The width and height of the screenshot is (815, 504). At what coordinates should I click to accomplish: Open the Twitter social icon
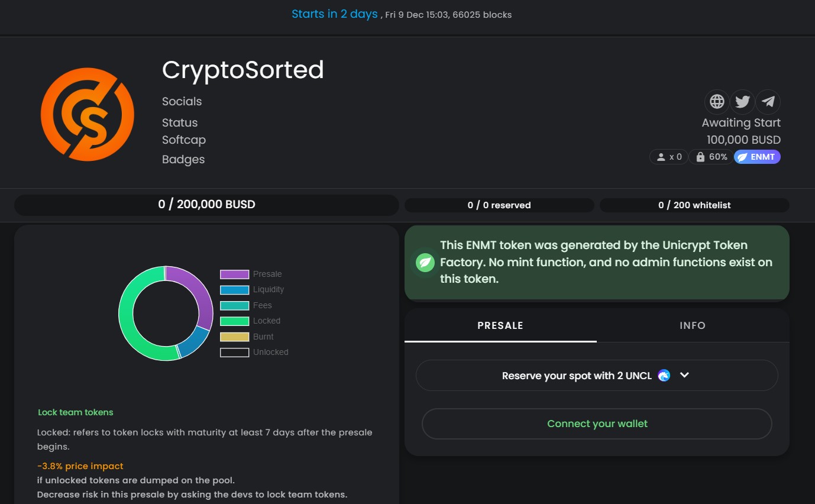click(x=742, y=102)
